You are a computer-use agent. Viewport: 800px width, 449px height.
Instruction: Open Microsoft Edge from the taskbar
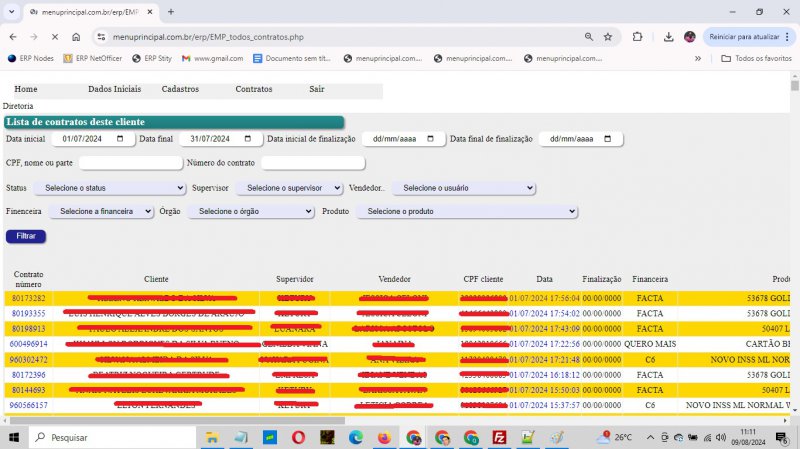(x=356, y=438)
